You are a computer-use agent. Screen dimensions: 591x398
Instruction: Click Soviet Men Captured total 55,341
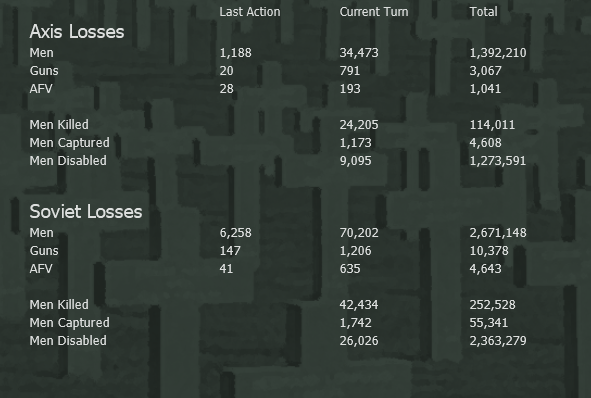pyautogui.click(x=488, y=323)
